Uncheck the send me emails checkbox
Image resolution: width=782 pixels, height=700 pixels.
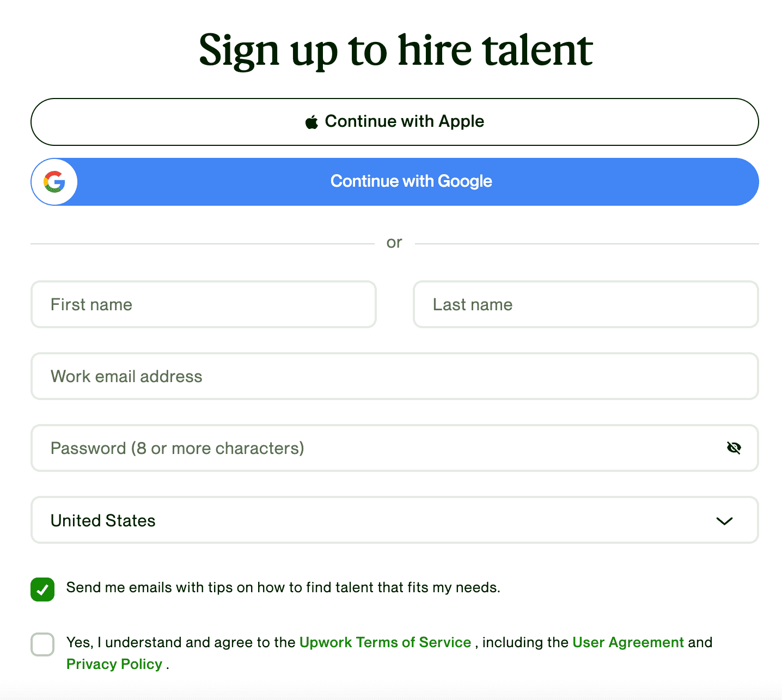pyautogui.click(x=42, y=590)
